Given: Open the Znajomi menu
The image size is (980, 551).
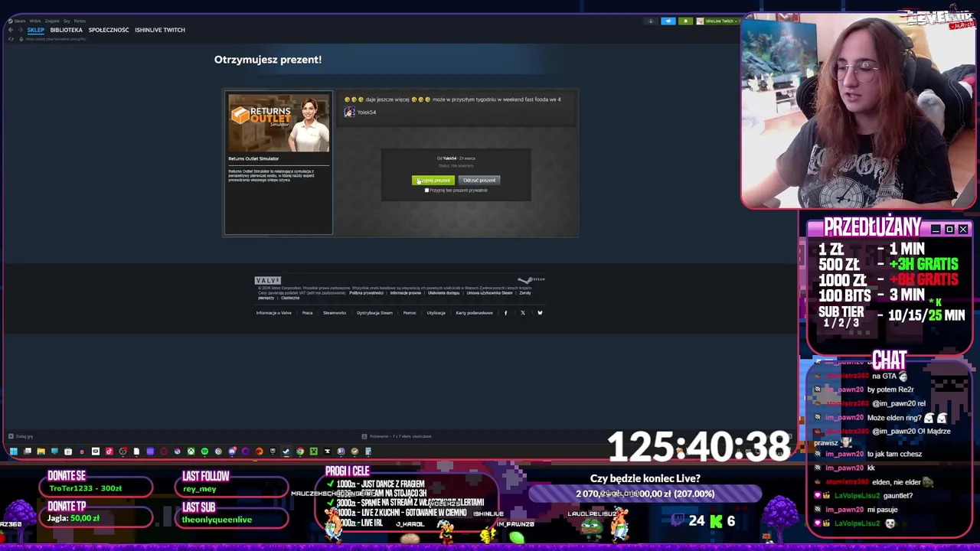Looking at the screenshot, I should pyautogui.click(x=52, y=21).
